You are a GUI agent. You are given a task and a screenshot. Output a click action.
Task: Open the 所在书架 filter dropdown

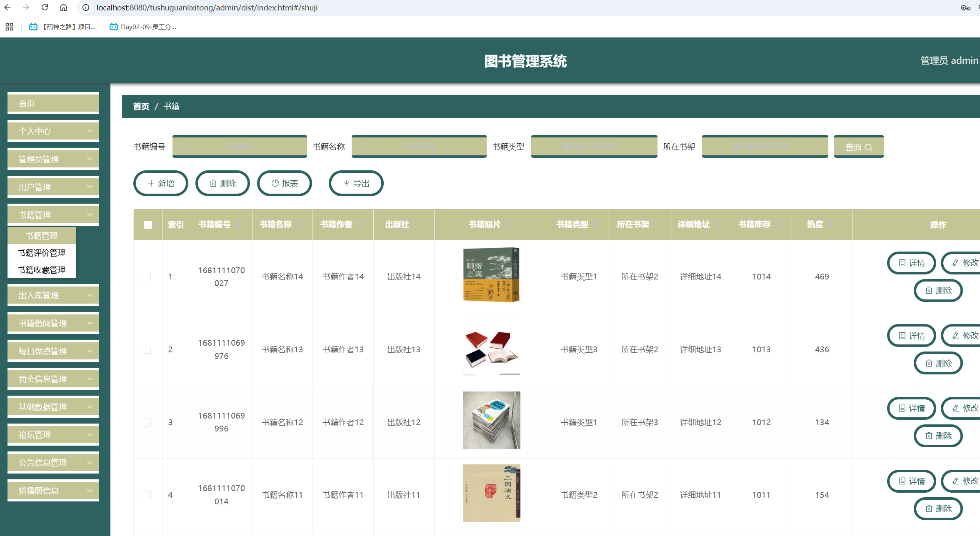(x=765, y=146)
